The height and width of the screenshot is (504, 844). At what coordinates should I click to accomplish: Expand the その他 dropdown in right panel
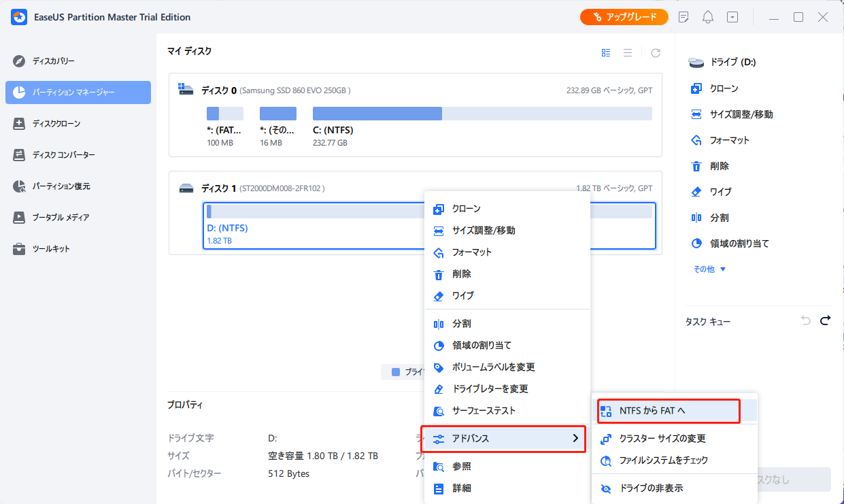(x=709, y=269)
